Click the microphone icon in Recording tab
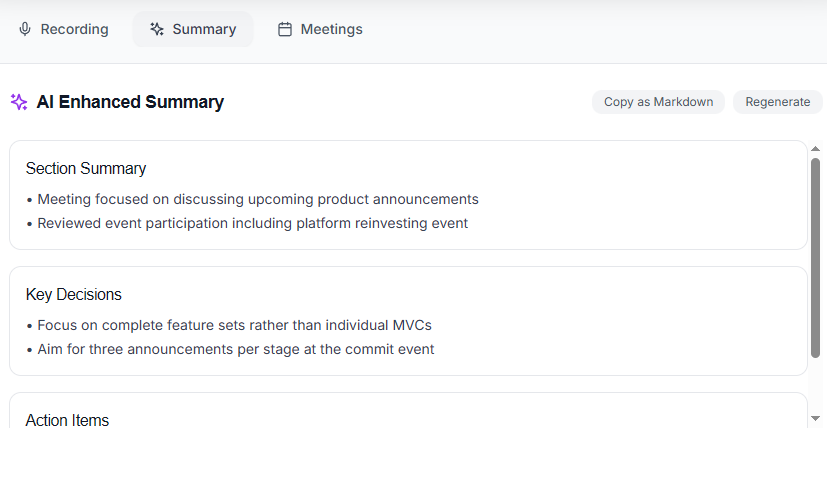Image resolution: width=827 pixels, height=485 pixels. 25,30
